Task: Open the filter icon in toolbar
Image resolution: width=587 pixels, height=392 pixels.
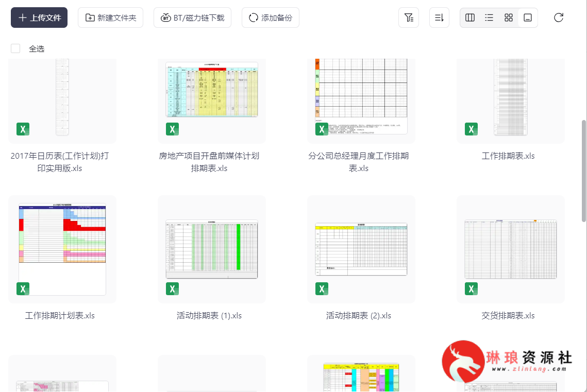Action: (x=409, y=18)
